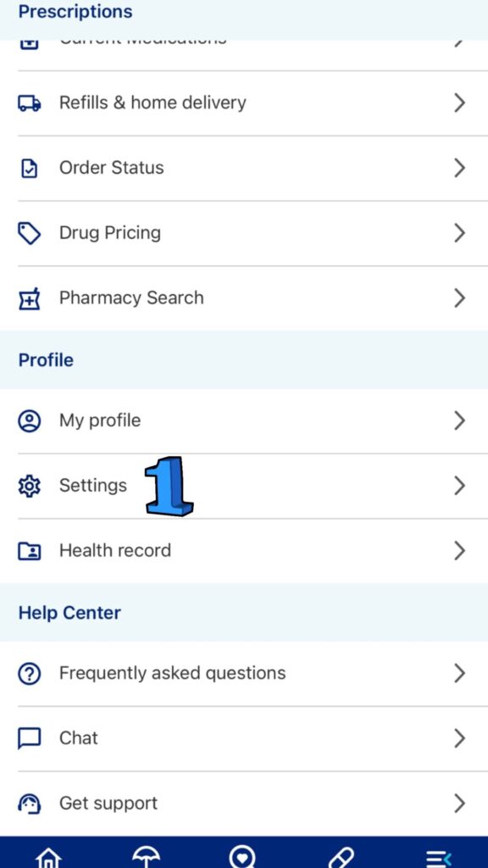The width and height of the screenshot is (488, 868).
Task: Open the menu icon at bottom right
Action: pos(440,856)
